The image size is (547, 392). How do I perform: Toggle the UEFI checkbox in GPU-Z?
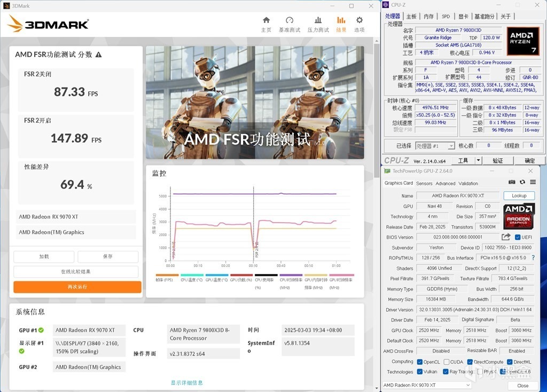point(518,237)
